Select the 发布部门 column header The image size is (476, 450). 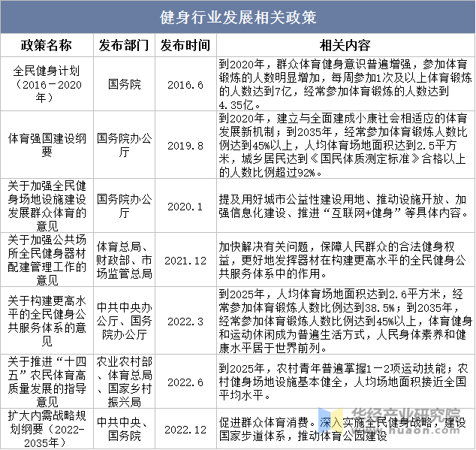tap(124, 45)
